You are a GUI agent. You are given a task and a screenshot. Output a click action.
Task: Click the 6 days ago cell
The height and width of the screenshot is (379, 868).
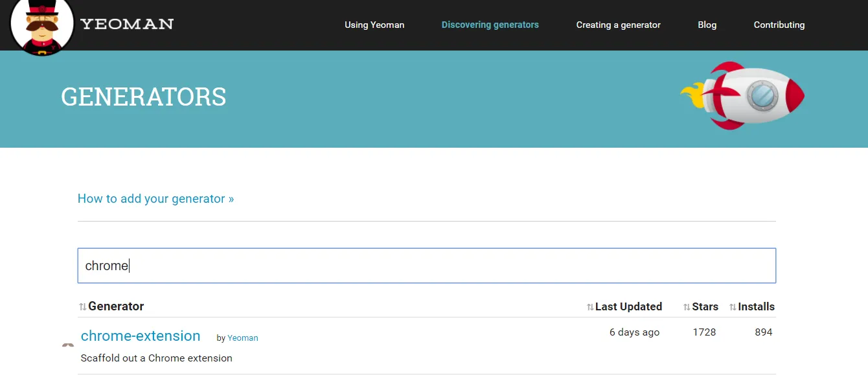(634, 332)
